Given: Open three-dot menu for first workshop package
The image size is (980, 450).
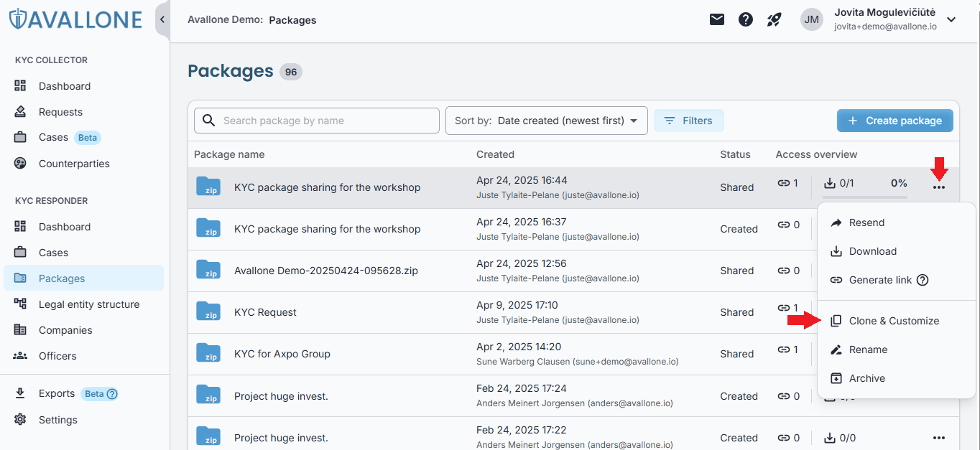Looking at the screenshot, I should point(938,187).
